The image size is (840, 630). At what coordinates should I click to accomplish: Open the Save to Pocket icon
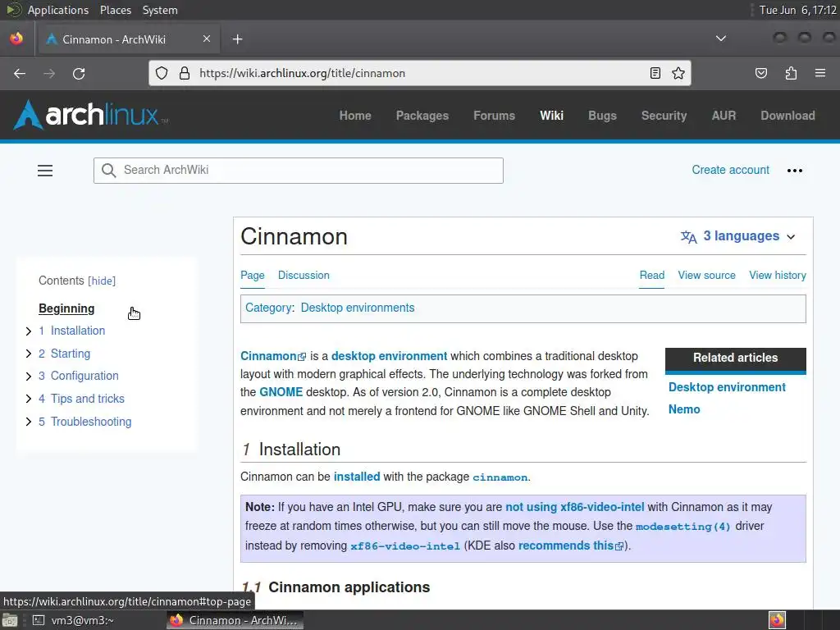coord(760,73)
